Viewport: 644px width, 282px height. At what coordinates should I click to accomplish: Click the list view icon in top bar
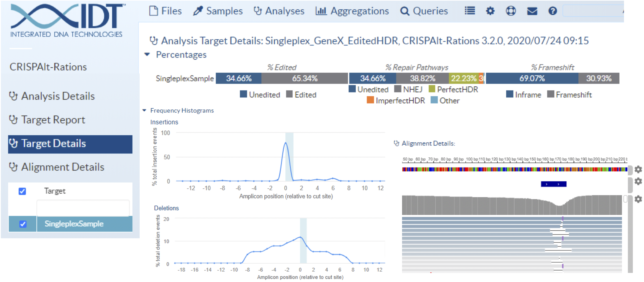click(469, 11)
